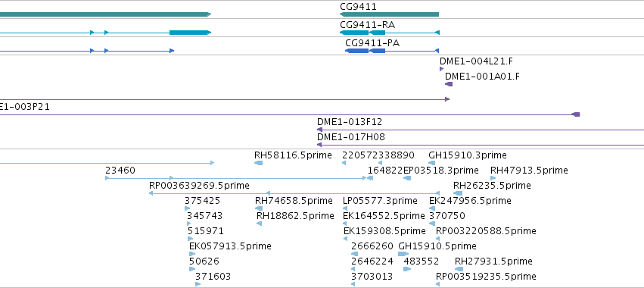
Task: Select the DME1-017H08 clone line
Action: click(481, 145)
